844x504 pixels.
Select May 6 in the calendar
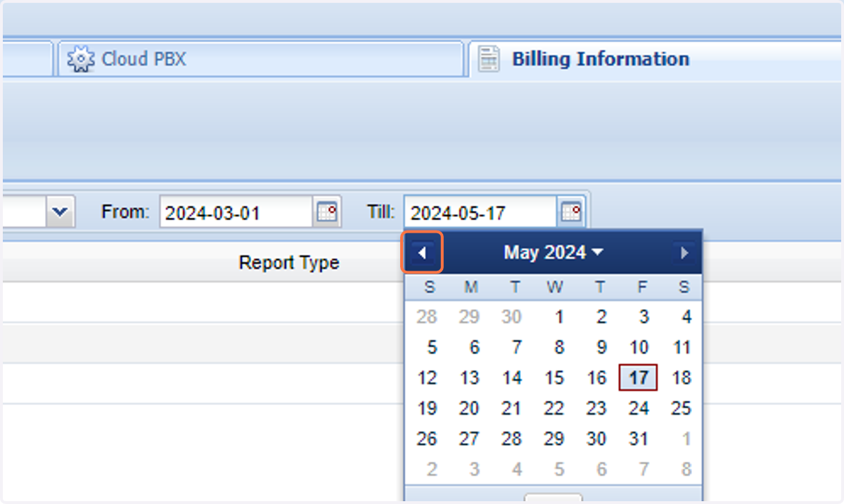tap(474, 347)
